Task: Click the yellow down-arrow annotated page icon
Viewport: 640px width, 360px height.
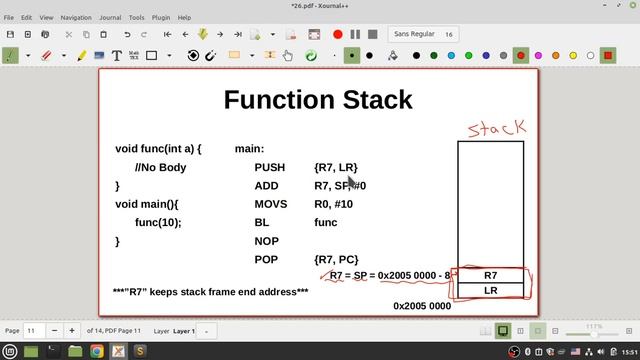Action: [203, 34]
